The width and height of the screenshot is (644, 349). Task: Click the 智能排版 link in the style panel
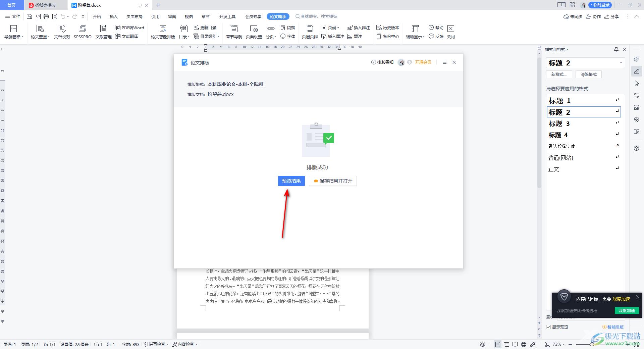(613, 327)
